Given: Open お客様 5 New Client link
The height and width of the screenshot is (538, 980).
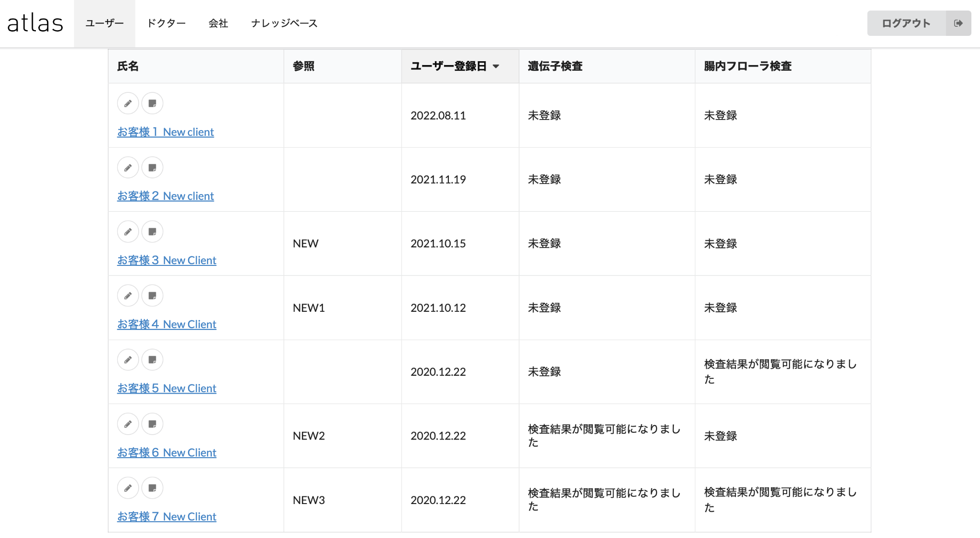Looking at the screenshot, I should pyautogui.click(x=167, y=388).
